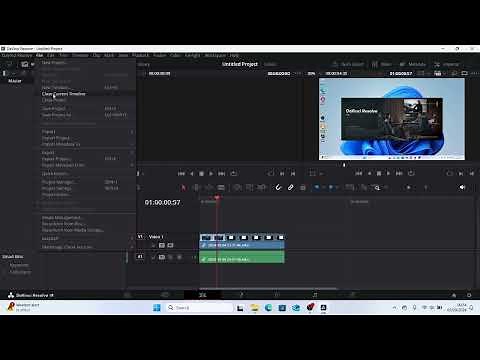Click the marker icon in timeline toolbar
Screen dimensions: 480x360
coord(331,188)
